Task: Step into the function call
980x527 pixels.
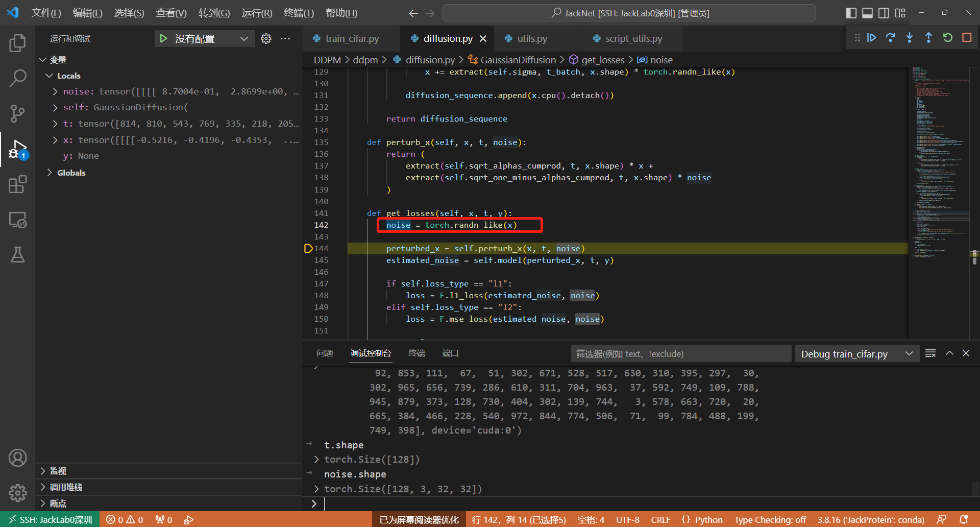Action: tap(910, 38)
